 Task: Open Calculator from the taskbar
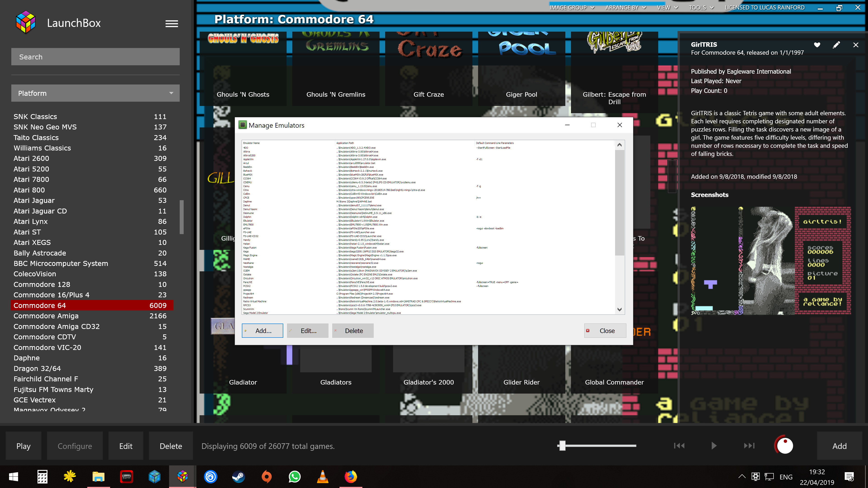tap(42, 477)
